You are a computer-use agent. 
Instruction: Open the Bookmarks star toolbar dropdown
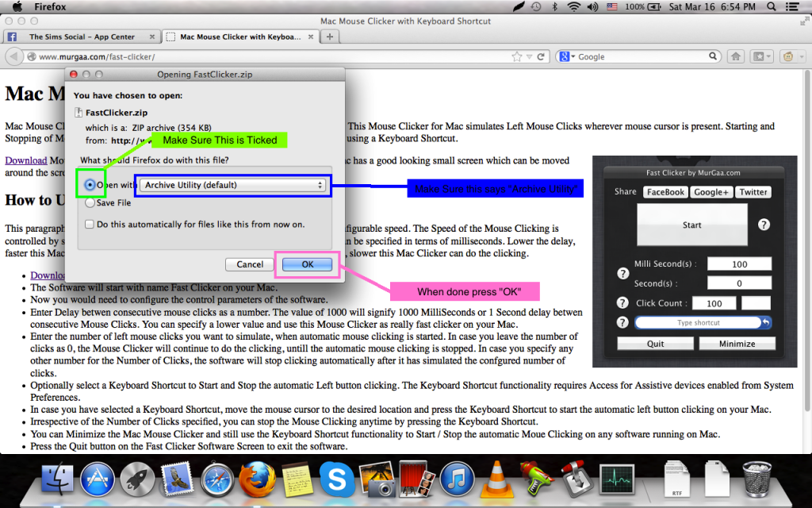point(762,56)
